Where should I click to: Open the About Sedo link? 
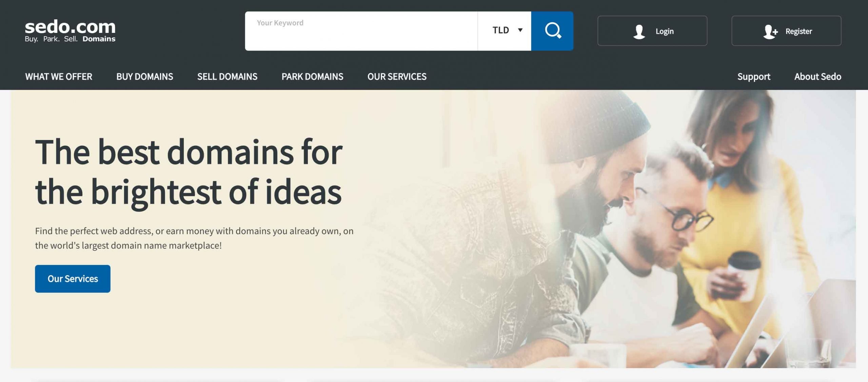click(817, 77)
